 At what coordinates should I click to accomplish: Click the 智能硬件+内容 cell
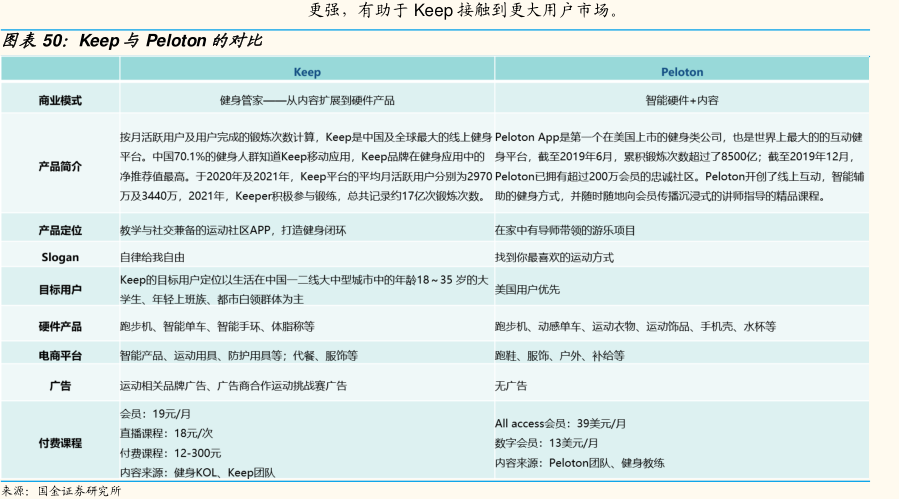681,101
